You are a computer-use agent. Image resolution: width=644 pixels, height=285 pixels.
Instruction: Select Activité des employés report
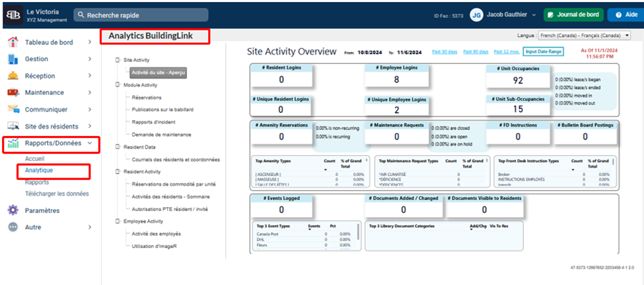[x=157, y=234]
